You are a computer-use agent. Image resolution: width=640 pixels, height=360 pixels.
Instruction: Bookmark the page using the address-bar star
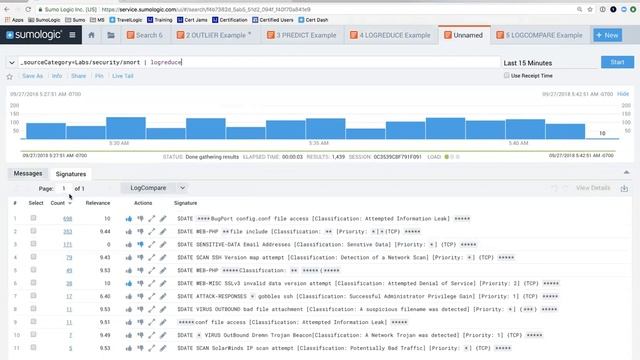point(590,9)
